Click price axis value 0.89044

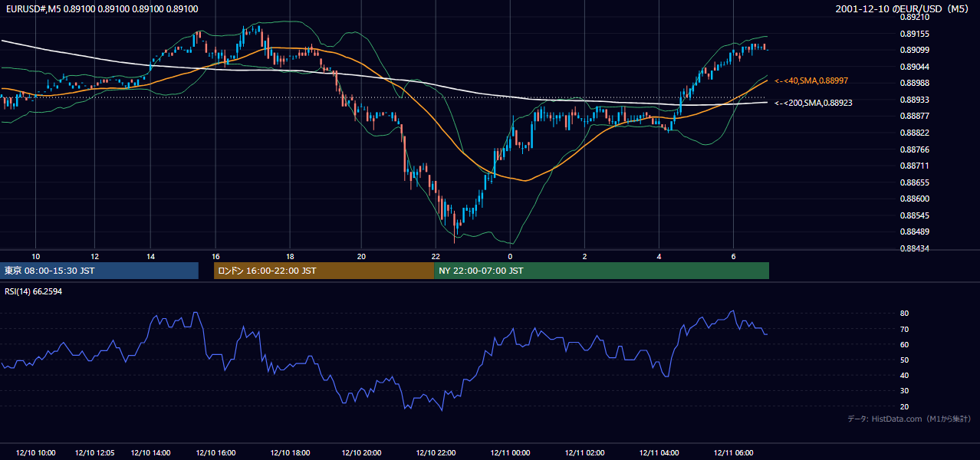click(x=915, y=67)
